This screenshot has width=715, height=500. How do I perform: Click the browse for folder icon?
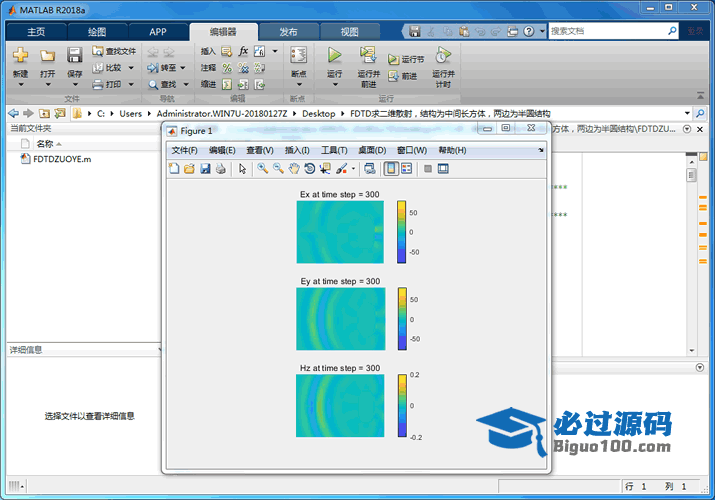60,113
